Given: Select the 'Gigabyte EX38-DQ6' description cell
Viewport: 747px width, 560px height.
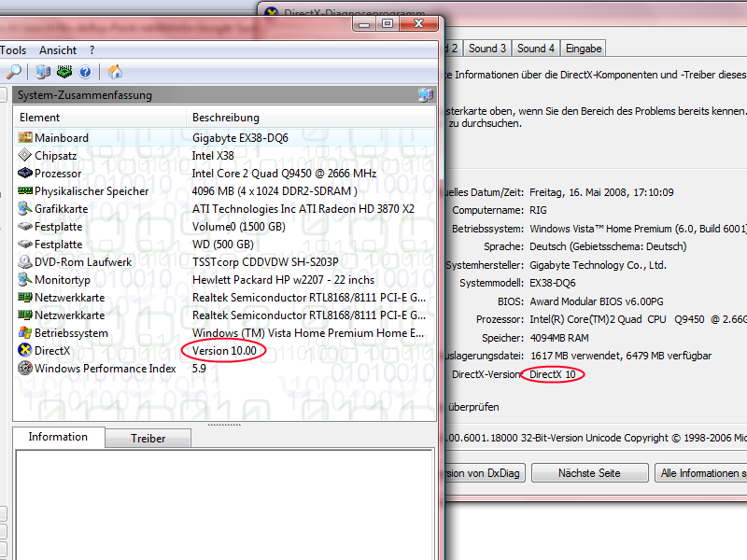Looking at the screenshot, I should click(240, 137).
